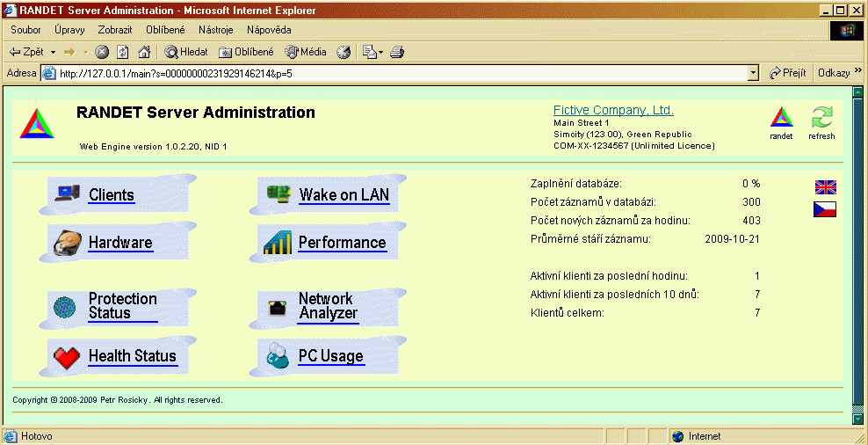Click the Network Analyzer port icon

[278, 308]
